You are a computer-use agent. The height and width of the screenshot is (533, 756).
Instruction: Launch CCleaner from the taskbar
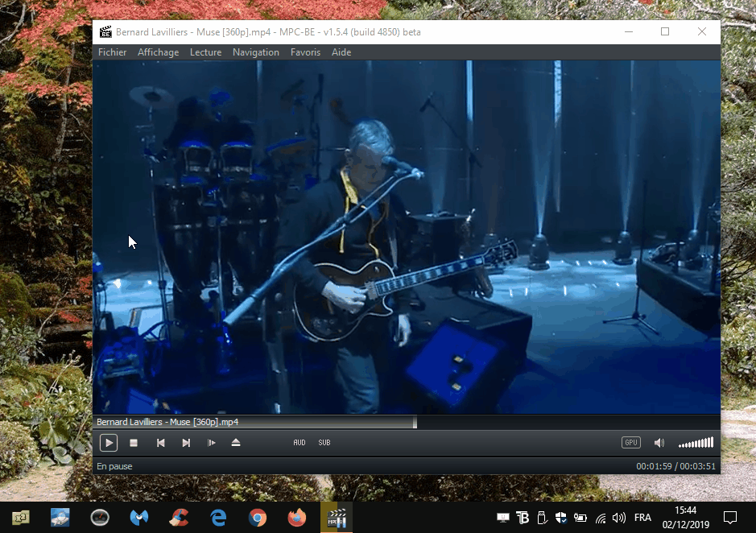[179, 518]
